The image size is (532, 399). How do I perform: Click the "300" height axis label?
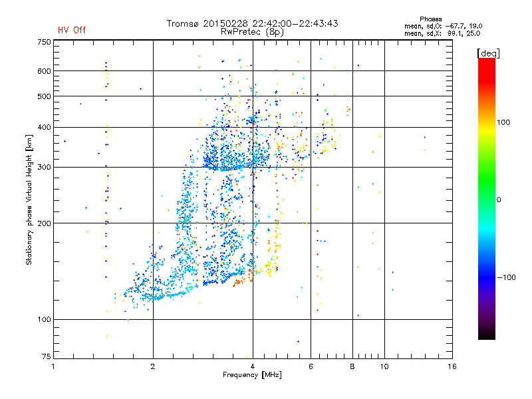click(44, 168)
